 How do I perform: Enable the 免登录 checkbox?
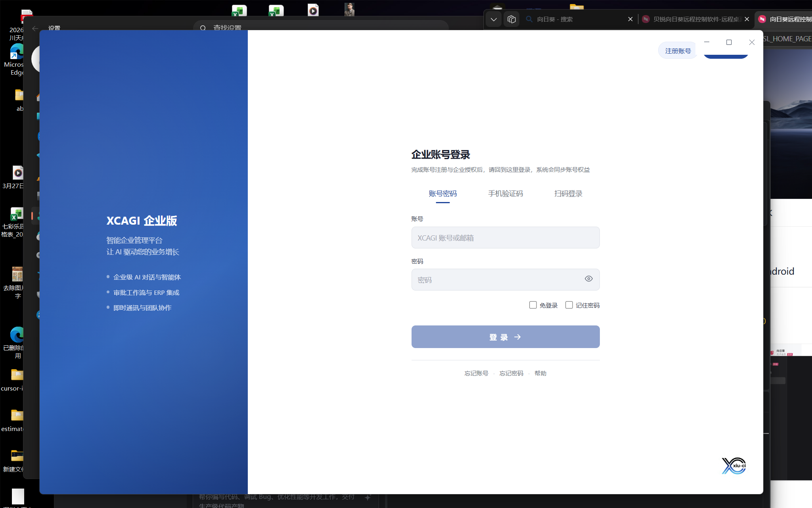[533, 305]
